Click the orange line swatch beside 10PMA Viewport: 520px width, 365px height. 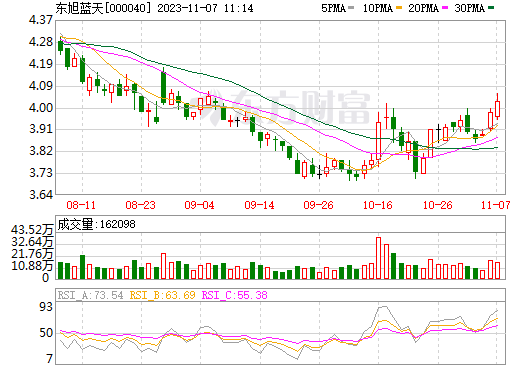399,8
